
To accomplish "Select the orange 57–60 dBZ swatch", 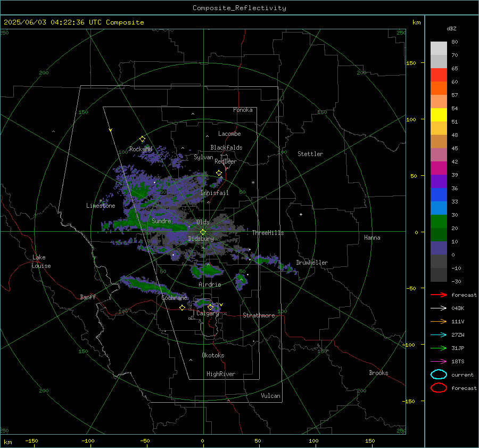I will 439,88.
